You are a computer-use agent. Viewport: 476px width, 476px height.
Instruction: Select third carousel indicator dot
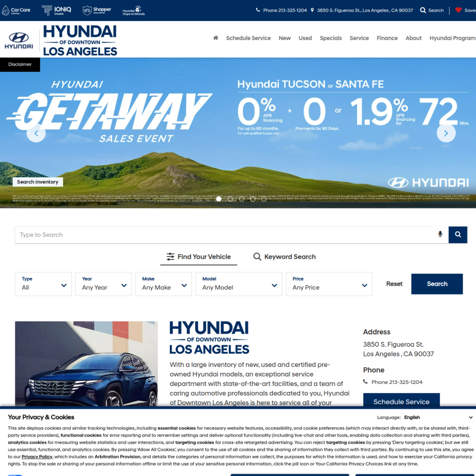242,199
